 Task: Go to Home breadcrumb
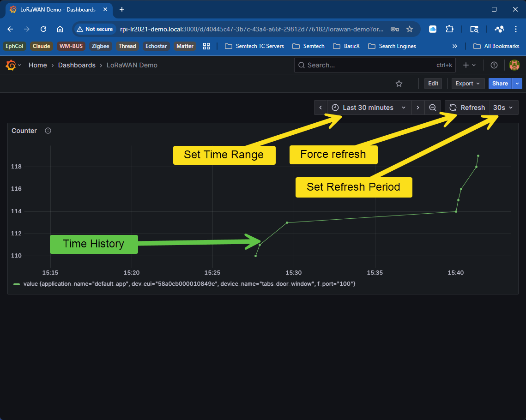[x=37, y=65]
